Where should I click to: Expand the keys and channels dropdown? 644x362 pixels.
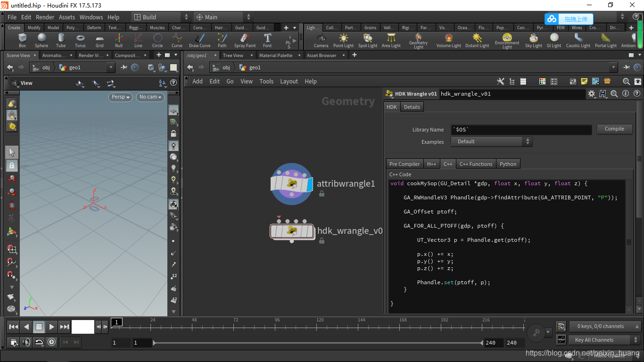click(605, 326)
